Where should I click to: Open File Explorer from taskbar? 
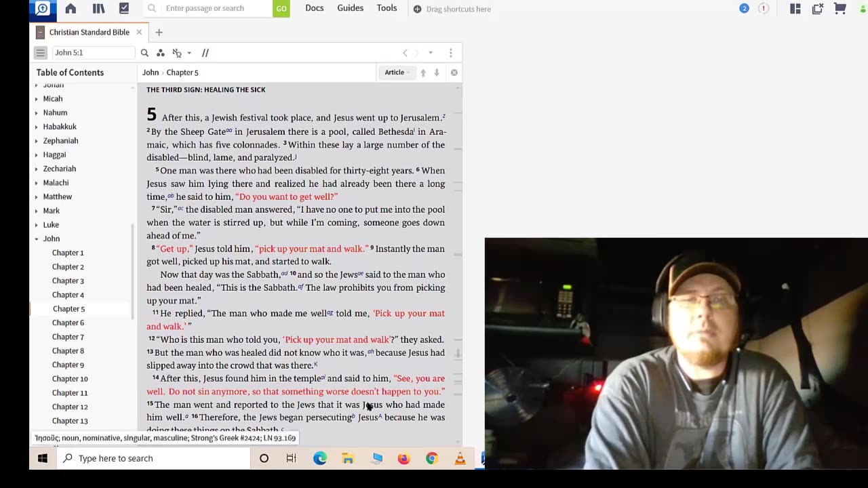[x=348, y=458]
